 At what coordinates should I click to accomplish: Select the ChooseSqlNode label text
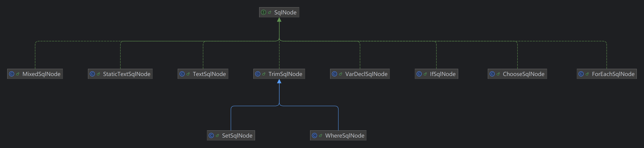524,74
